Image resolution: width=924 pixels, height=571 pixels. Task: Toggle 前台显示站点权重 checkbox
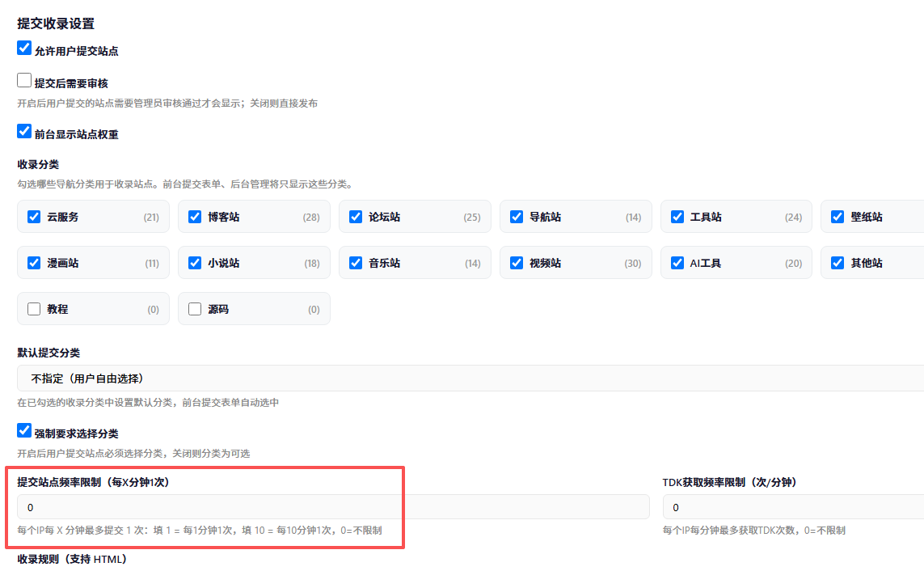point(24,131)
